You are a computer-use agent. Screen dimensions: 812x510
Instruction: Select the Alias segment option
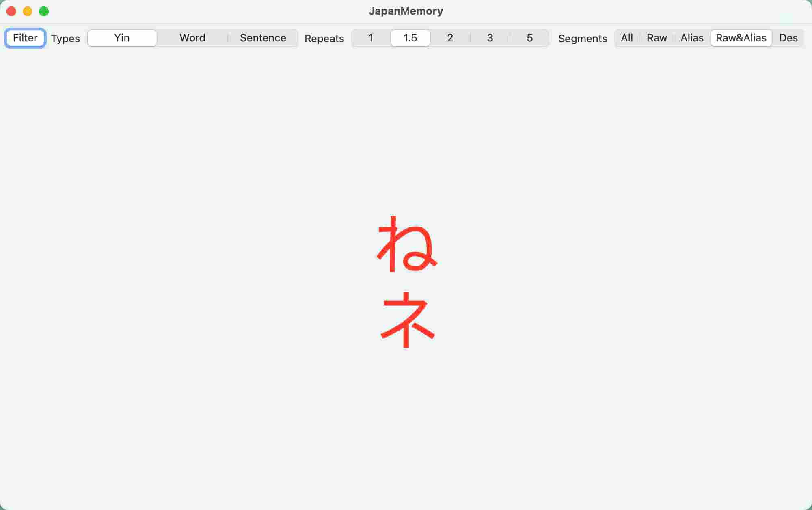tap(692, 38)
